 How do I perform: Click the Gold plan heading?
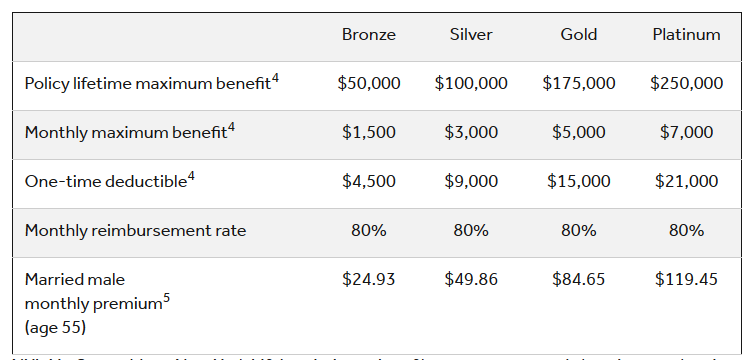(x=579, y=35)
